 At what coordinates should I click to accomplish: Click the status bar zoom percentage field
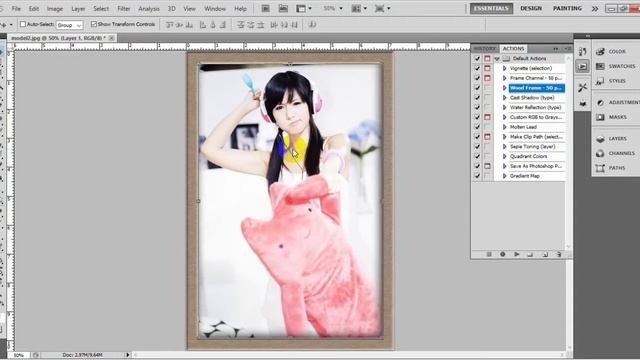click(x=19, y=355)
